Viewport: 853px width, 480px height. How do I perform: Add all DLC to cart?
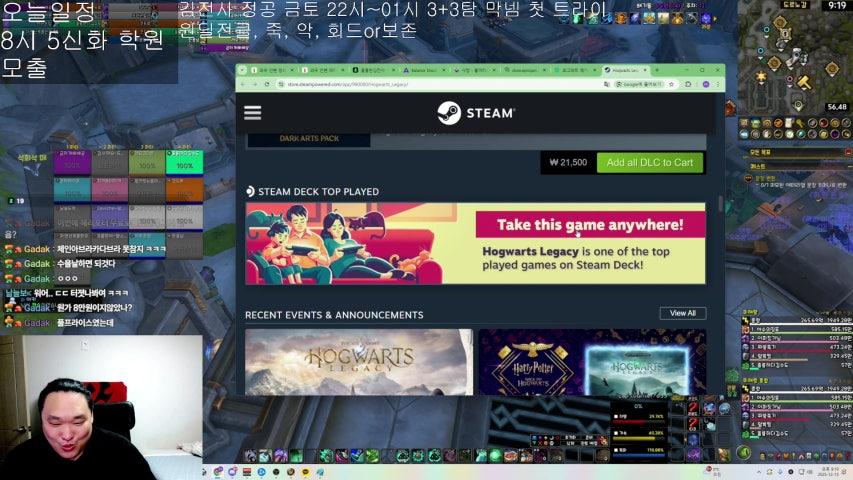[x=650, y=163]
